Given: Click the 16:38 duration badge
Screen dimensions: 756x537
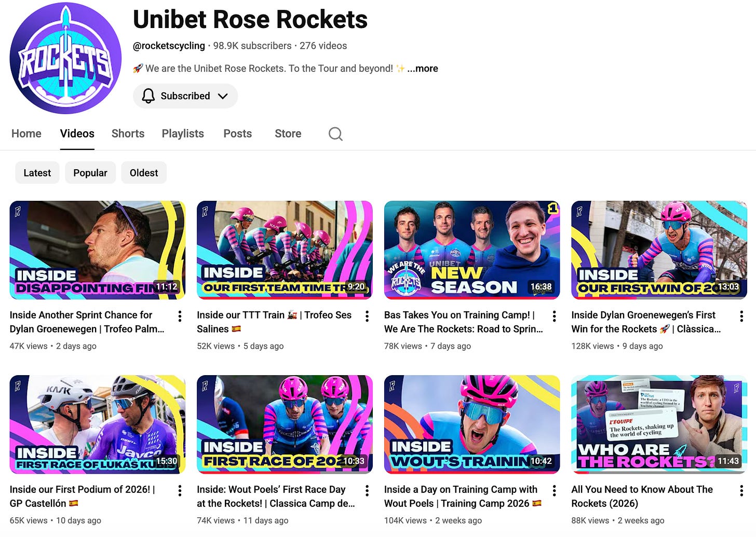Looking at the screenshot, I should click(x=541, y=287).
